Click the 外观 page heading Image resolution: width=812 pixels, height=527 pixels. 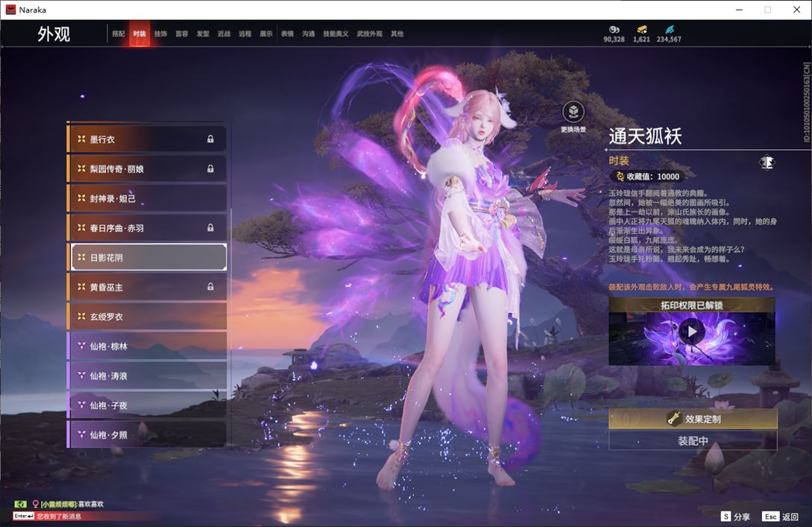pos(54,34)
